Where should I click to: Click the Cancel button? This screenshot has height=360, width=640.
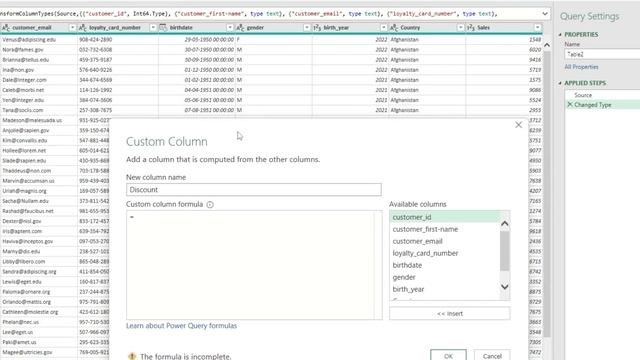coord(492,356)
